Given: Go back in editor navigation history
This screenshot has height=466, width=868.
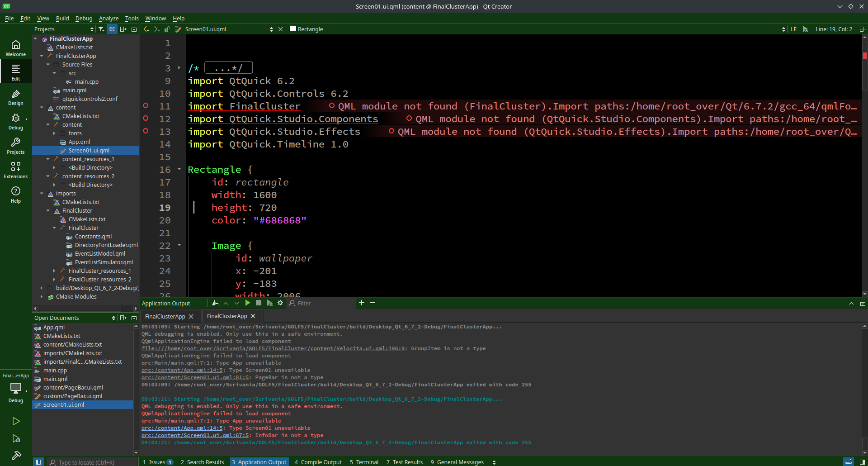Looking at the screenshot, I should 146,29.
